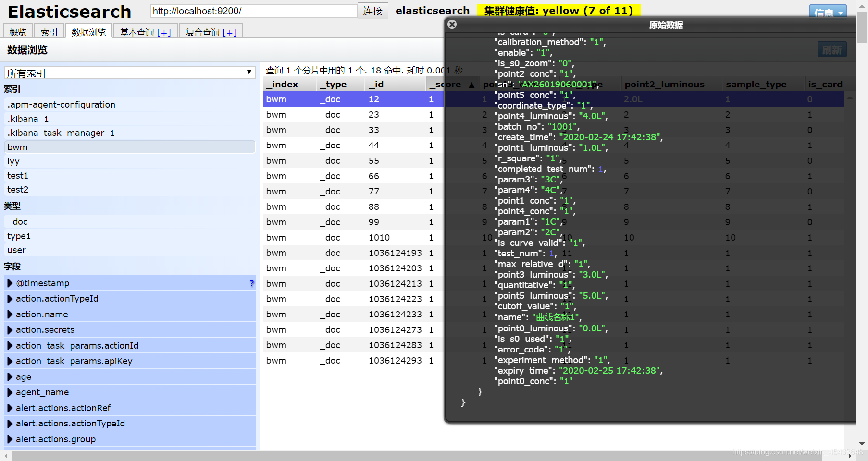Switch to the 索引 indices tab
The height and width of the screenshot is (461, 868).
[x=49, y=32]
